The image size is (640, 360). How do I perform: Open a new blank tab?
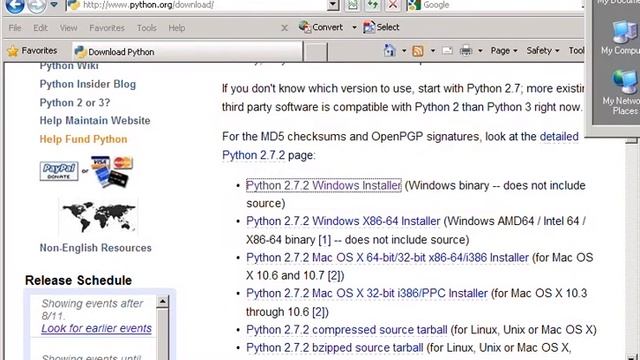[316, 52]
